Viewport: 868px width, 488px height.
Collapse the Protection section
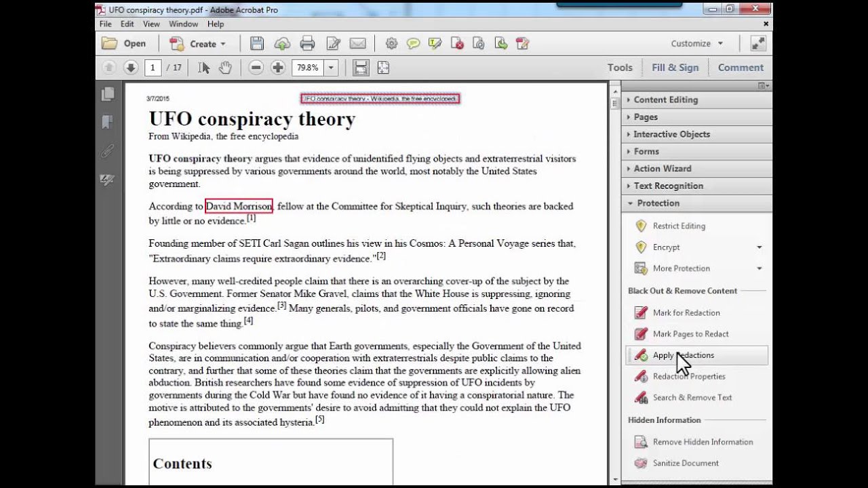(696, 203)
